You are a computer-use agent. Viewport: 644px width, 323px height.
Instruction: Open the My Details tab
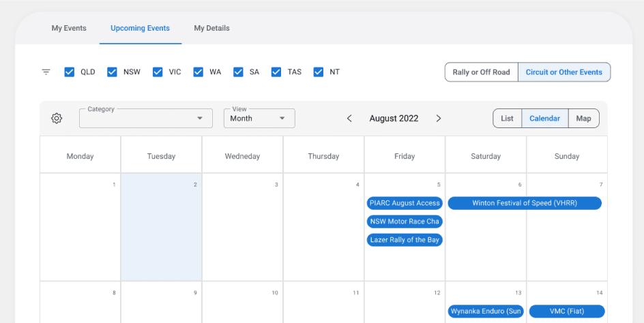point(211,29)
